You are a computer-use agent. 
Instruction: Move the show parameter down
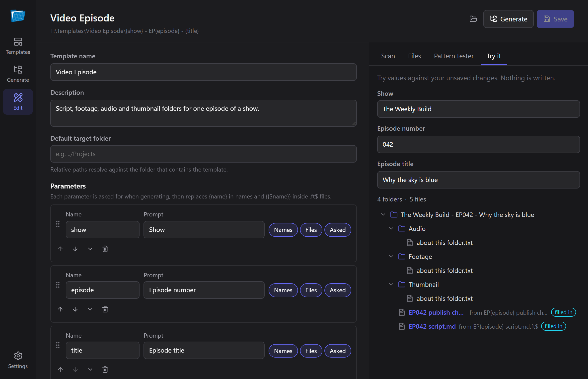75,249
